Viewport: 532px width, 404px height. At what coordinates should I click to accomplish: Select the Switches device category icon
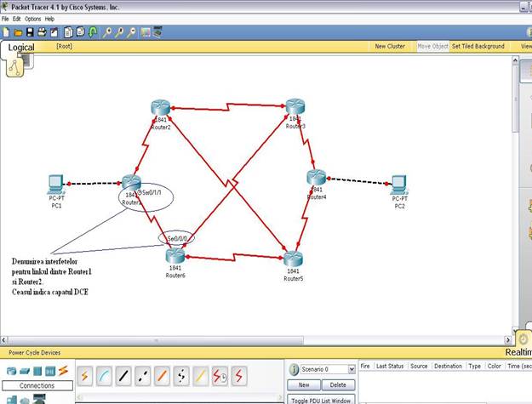pyautogui.click(x=25, y=372)
